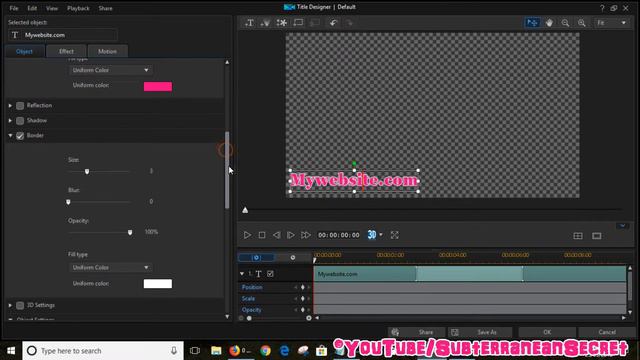
Task: Open the File menu
Action: pos(14,8)
